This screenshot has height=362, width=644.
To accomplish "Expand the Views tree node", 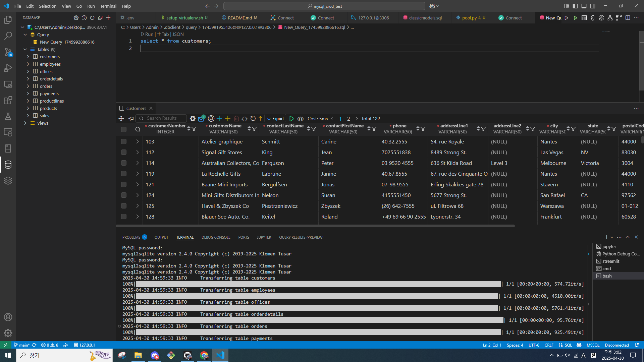I will [25, 123].
